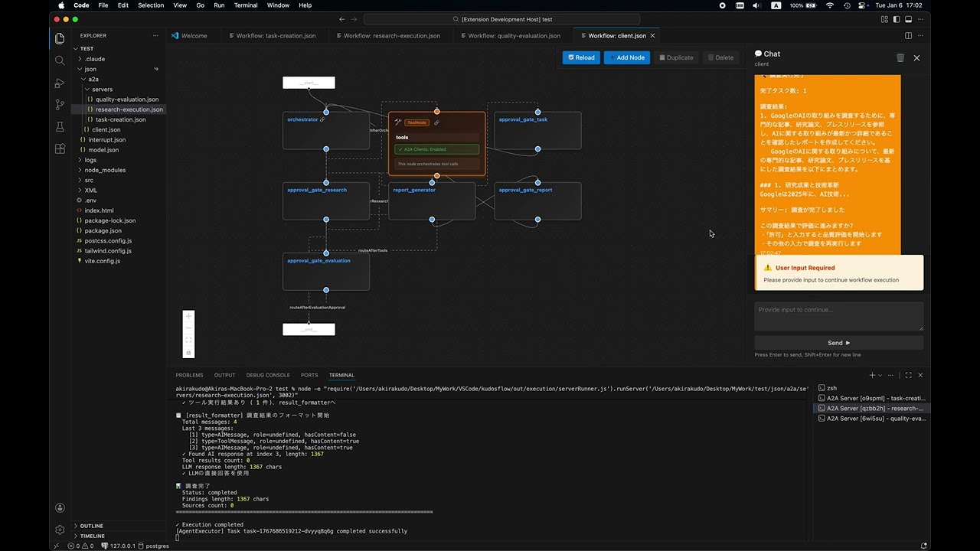
Task: Zoom out on the workflow canvas
Action: [x=189, y=328]
